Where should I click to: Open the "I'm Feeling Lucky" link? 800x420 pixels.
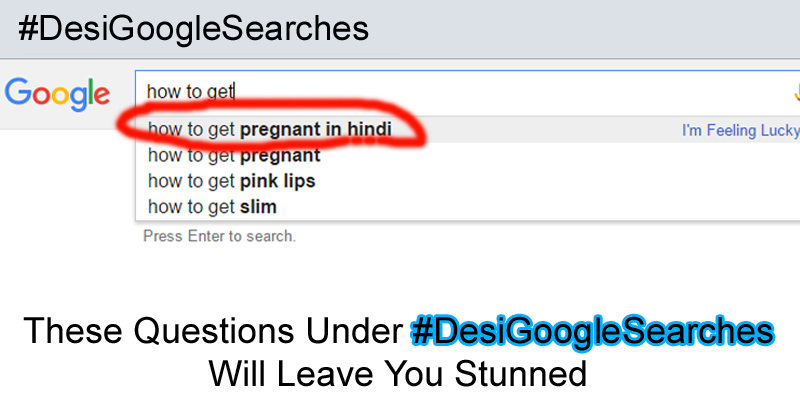click(x=740, y=130)
